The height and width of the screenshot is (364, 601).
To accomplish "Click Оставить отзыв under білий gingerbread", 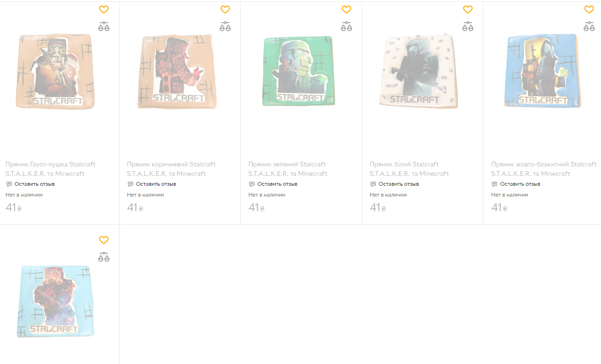I will click(x=394, y=184).
